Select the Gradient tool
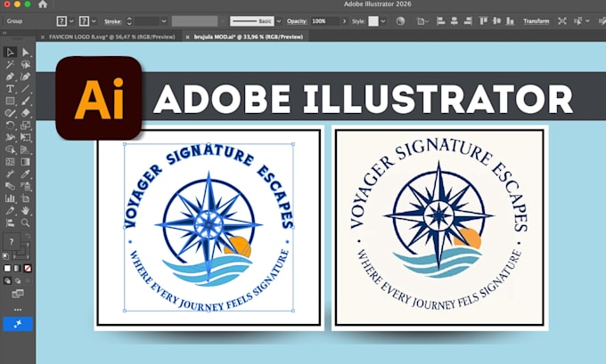 25,162
